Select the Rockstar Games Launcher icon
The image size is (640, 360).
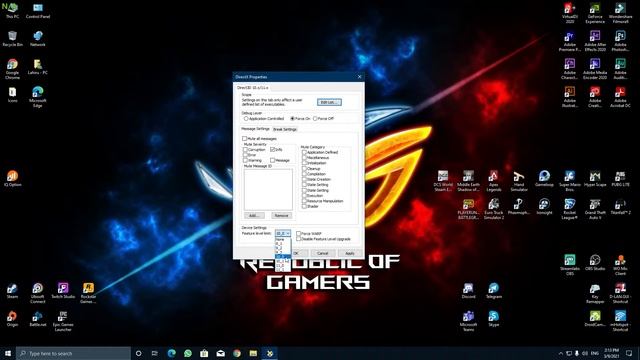pos(88,293)
